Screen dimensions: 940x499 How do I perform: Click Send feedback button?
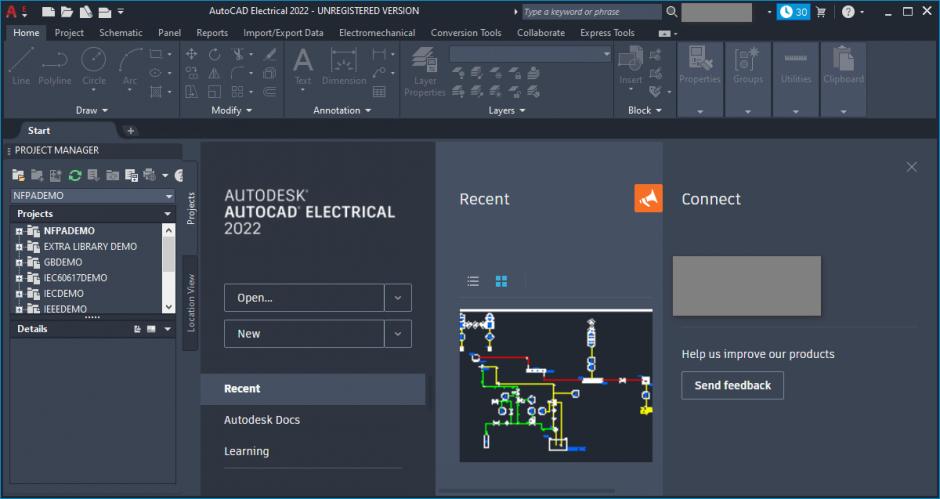pyautogui.click(x=733, y=385)
